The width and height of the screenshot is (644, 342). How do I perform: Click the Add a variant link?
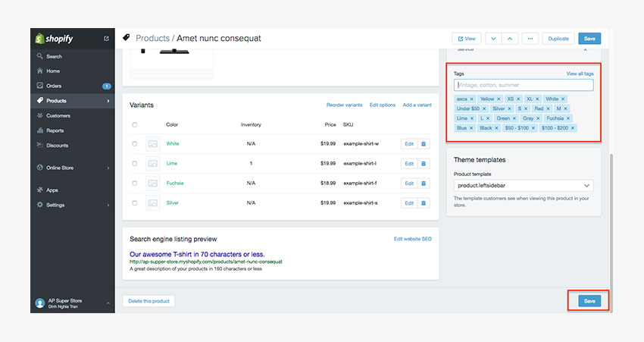tap(417, 105)
